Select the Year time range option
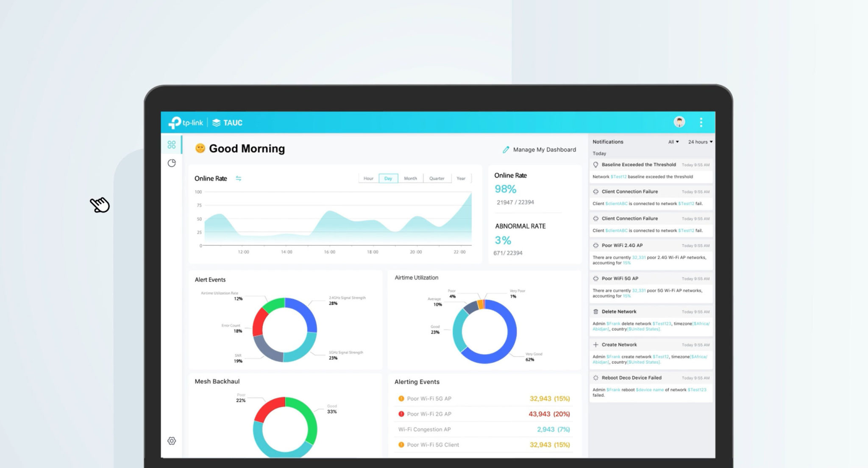The image size is (868, 468). tap(461, 178)
